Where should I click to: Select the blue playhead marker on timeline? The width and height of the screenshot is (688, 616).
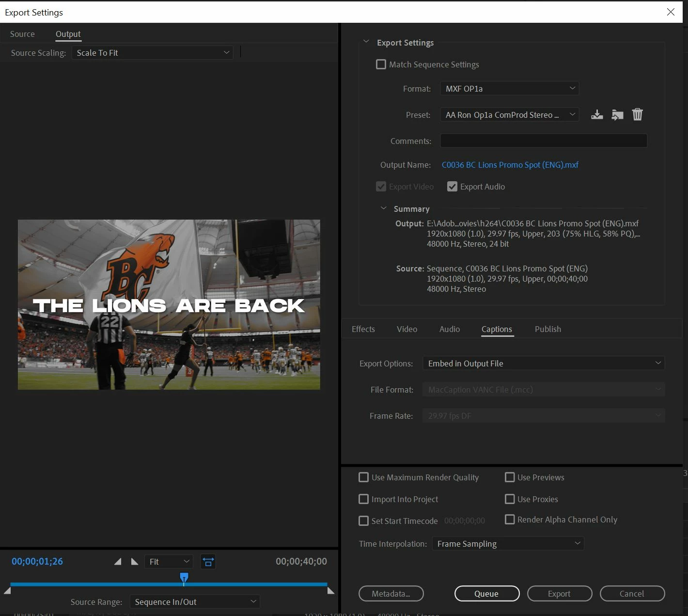[184, 578]
